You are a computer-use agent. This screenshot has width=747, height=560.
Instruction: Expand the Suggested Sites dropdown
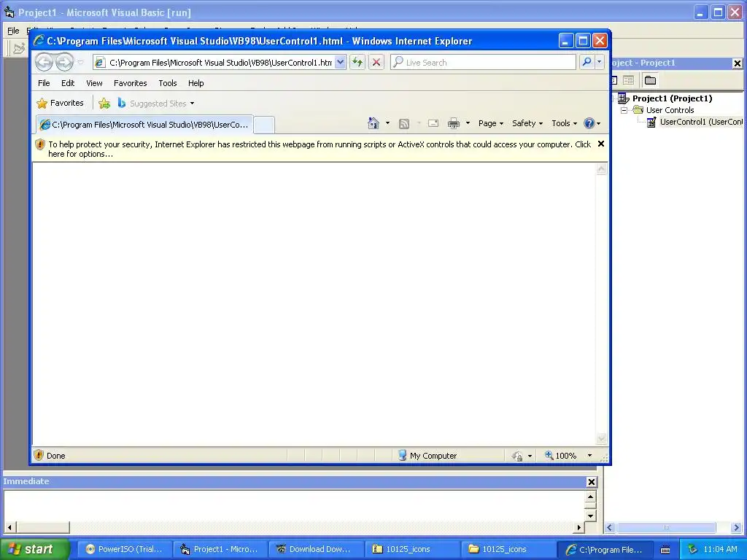click(x=192, y=104)
